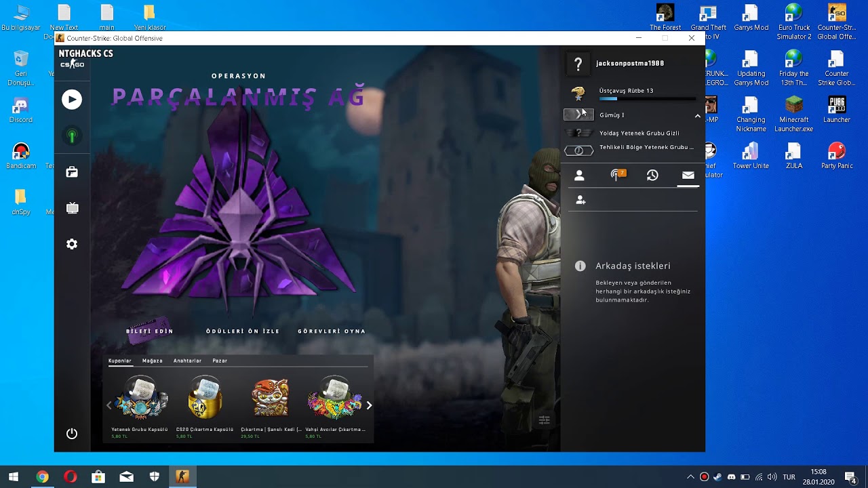The image size is (868, 488).
Task: Select CS20 Çıkartma Kapsülü store item
Action: 205,407
